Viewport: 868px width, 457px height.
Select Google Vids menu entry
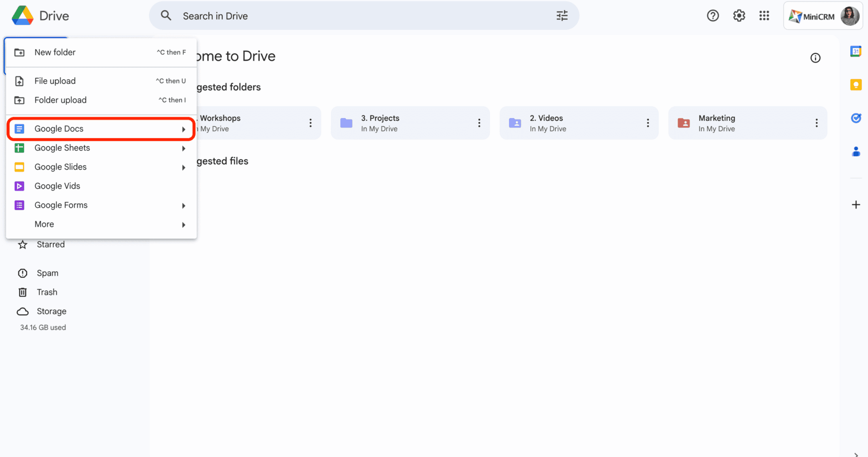click(x=57, y=186)
